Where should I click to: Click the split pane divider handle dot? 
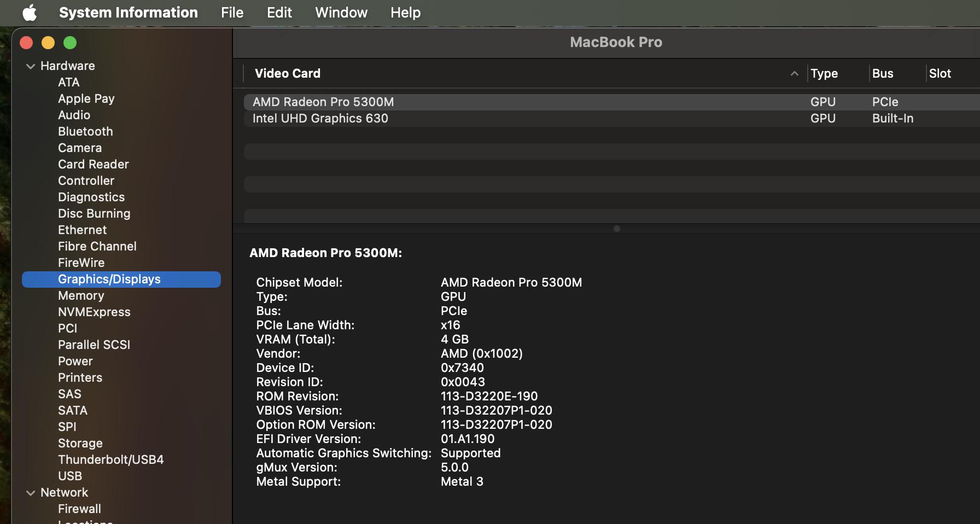(x=616, y=229)
